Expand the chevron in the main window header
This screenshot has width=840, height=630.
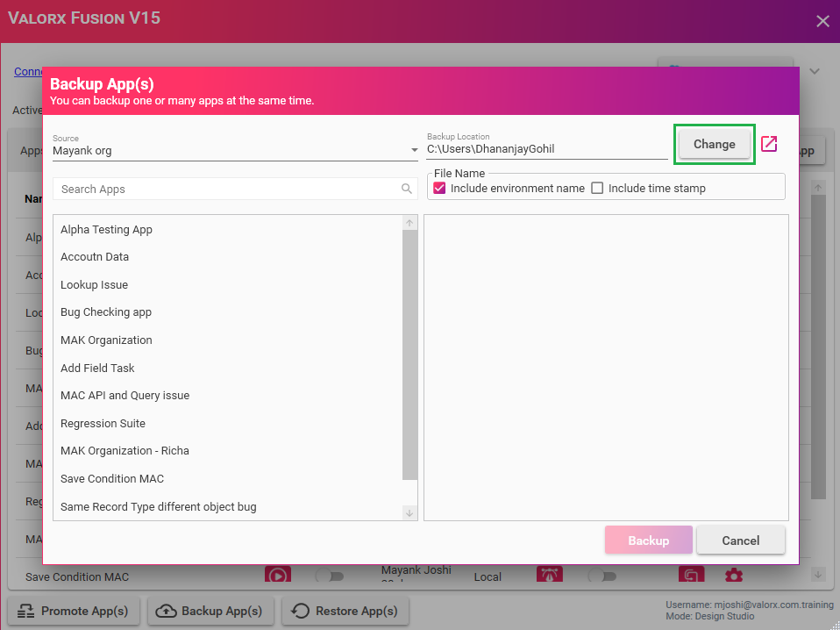pos(815,71)
